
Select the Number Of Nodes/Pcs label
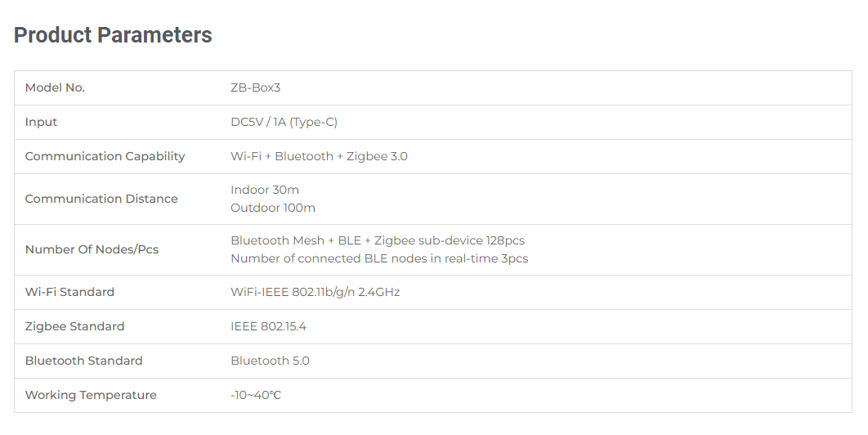click(92, 249)
